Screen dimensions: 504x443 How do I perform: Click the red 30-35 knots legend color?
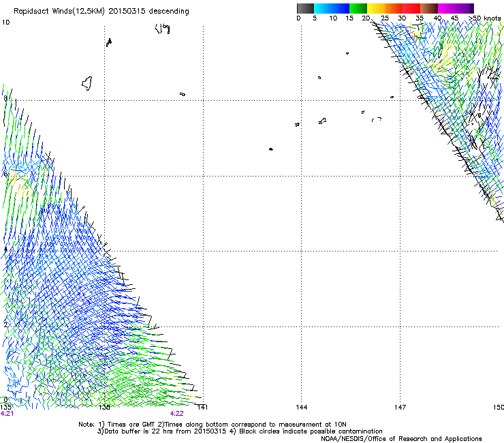(411, 8)
